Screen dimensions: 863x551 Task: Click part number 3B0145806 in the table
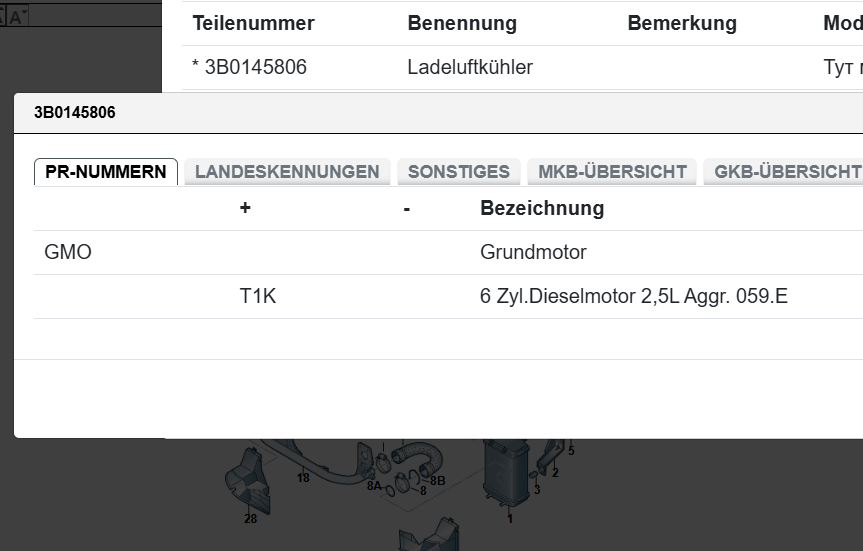[x=255, y=67]
